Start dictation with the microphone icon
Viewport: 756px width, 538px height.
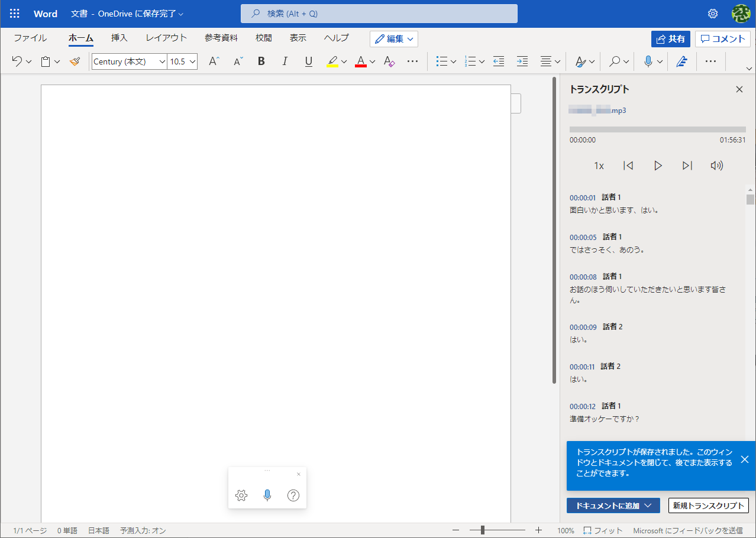point(648,61)
